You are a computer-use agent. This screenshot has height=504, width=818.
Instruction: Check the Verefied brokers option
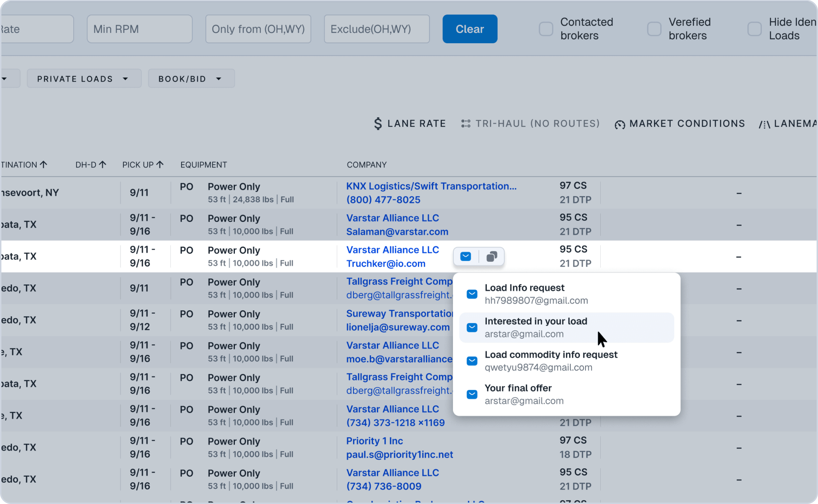click(x=654, y=29)
